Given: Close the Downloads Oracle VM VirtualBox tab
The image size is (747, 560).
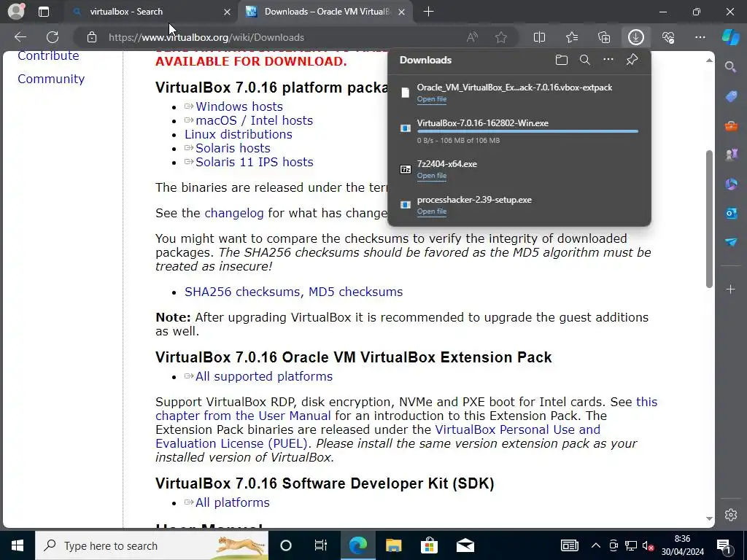Looking at the screenshot, I should tap(402, 12).
